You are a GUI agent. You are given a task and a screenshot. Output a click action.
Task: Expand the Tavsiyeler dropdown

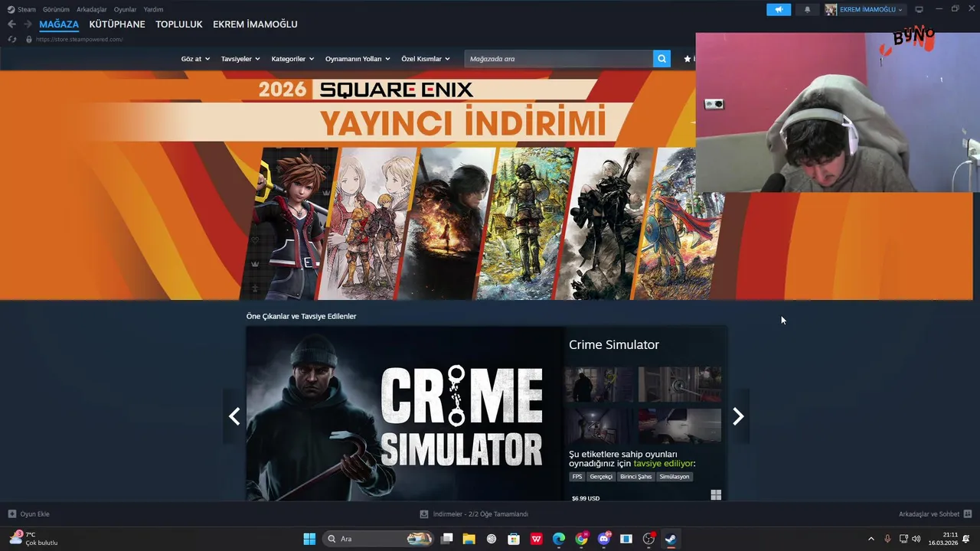[240, 59]
